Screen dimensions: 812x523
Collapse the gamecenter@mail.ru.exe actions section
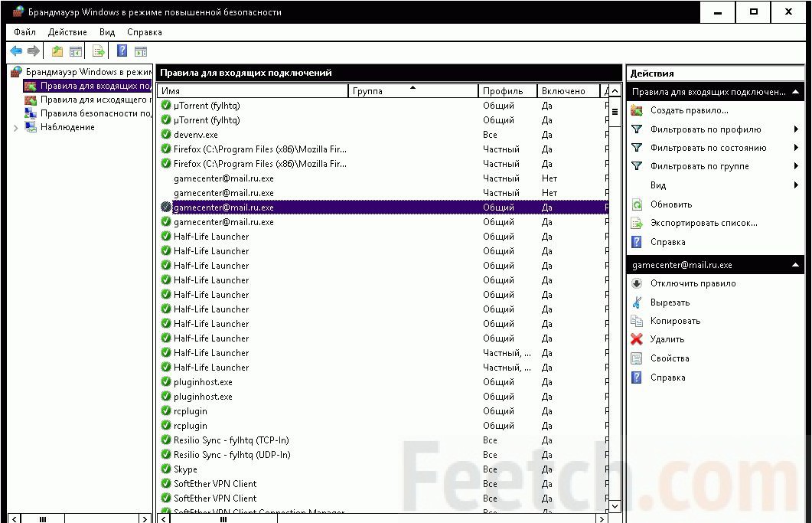[x=795, y=265]
